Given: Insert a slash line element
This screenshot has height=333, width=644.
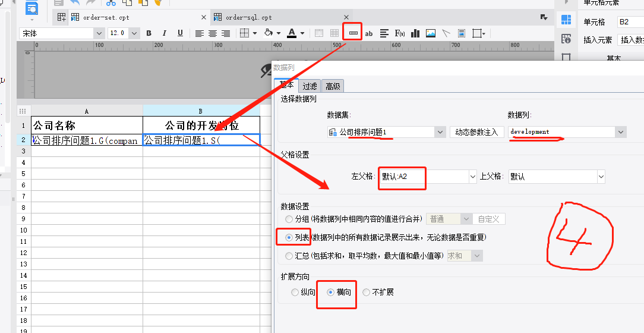Looking at the screenshot, I should (x=446, y=33).
